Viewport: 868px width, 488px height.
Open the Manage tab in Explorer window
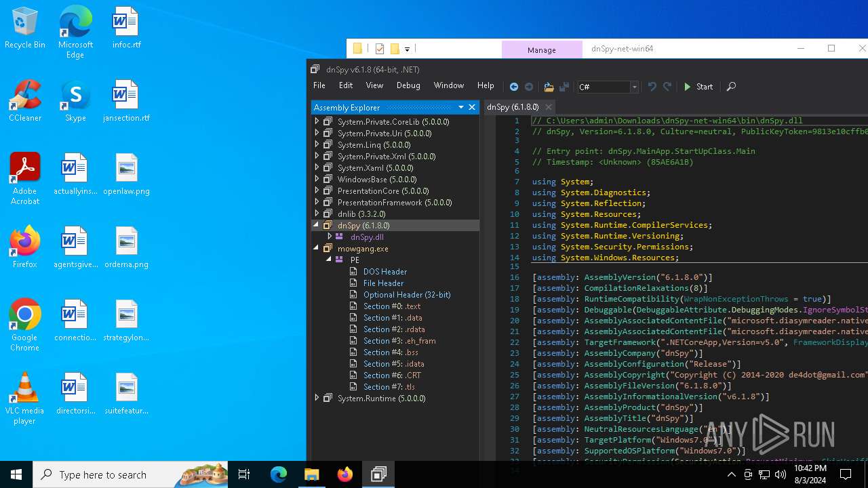tap(542, 49)
